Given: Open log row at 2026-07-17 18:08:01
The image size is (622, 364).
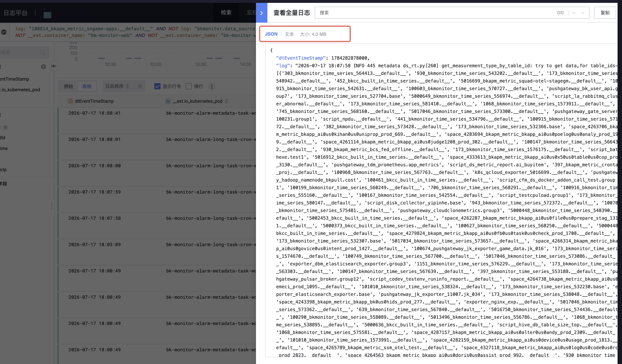Looking at the screenshot, I should point(157,147).
